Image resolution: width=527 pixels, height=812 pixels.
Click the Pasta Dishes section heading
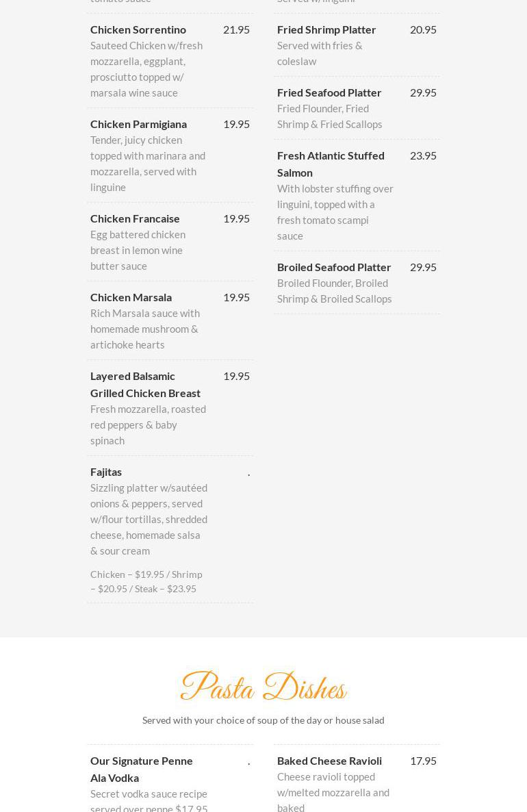pyautogui.click(x=263, y=687)
